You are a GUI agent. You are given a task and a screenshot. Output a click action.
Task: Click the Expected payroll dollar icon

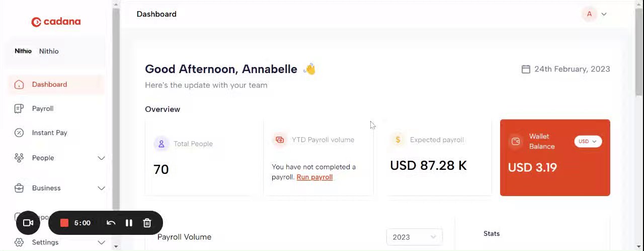[398, 140]
